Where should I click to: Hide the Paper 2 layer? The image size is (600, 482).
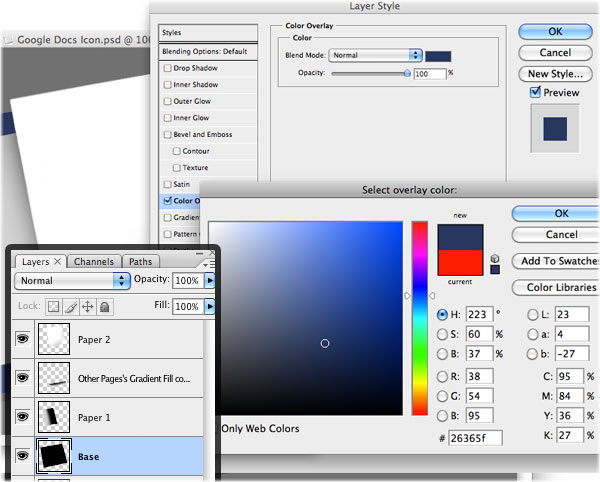click(23, 339)
